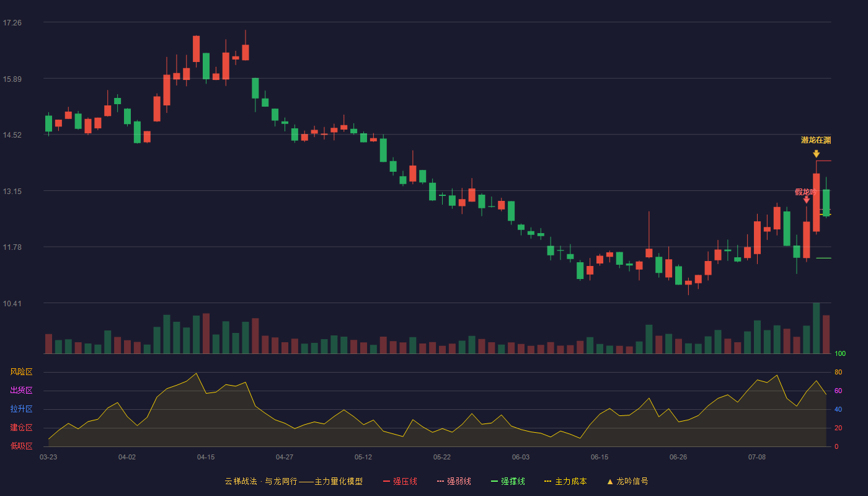
Task: Click the 假龙吟 annotation text
Action: (x=805, y=192)
